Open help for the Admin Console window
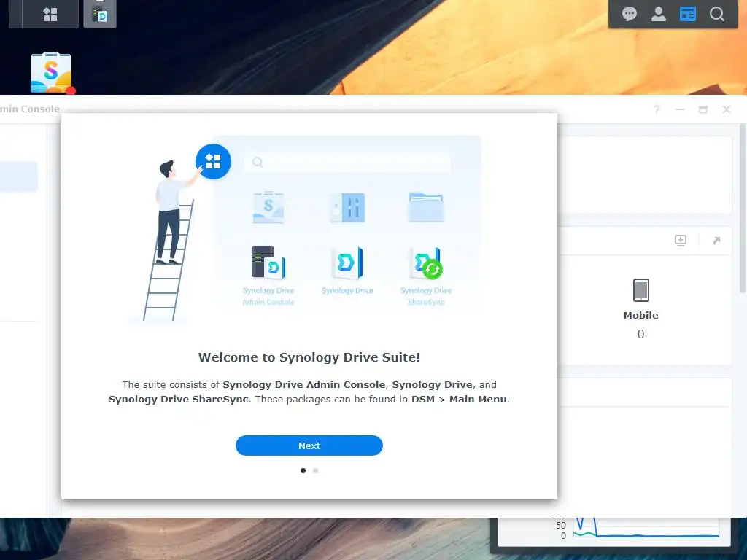Screen dimensions: 747x560 (x=657, y=109)
